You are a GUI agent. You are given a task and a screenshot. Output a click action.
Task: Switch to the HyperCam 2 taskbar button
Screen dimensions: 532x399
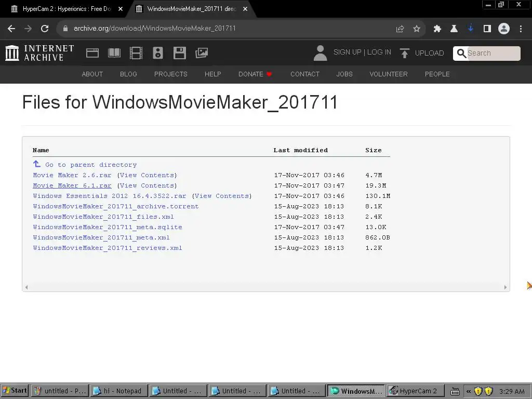pos(415,391)
